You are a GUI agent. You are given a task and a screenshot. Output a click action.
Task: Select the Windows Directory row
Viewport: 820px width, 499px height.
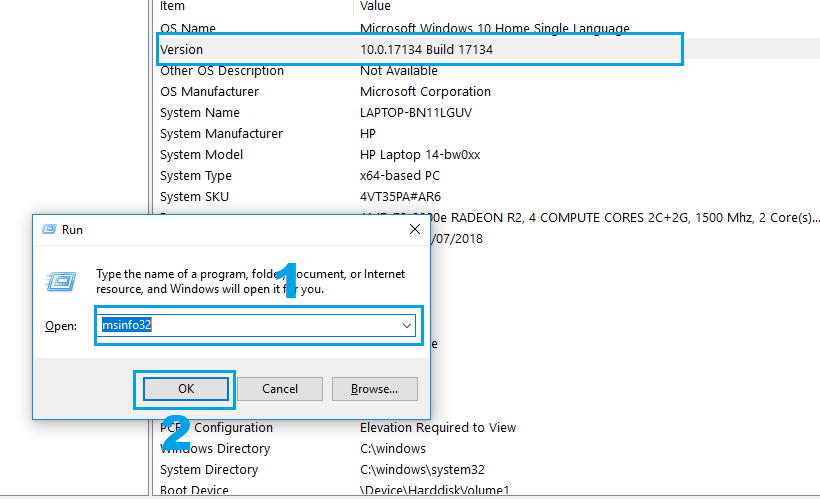[x=215, y=449]
